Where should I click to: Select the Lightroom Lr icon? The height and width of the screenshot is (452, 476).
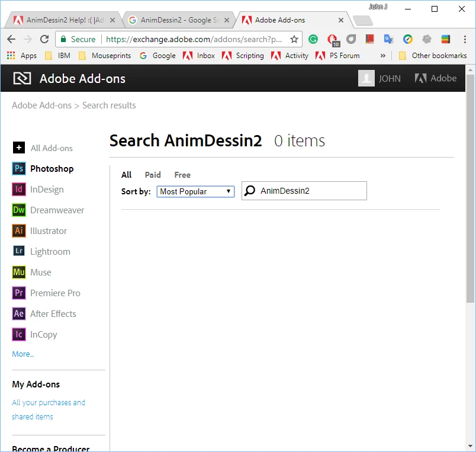click(19, 251)
